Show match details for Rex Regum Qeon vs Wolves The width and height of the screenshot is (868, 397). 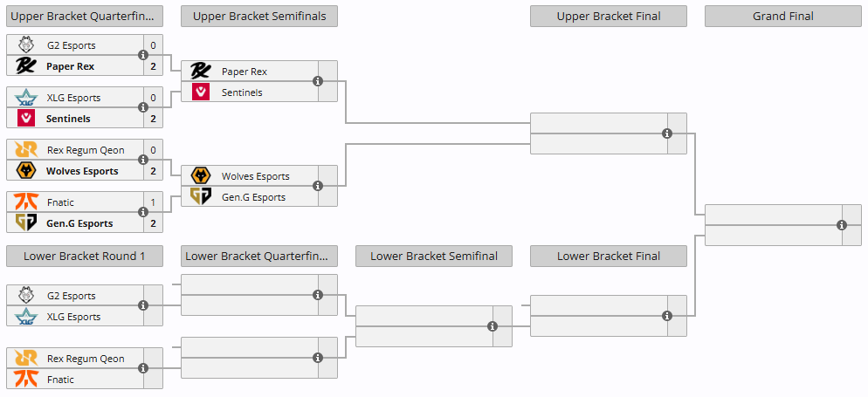pyautogui.click(x=143, y=160)
